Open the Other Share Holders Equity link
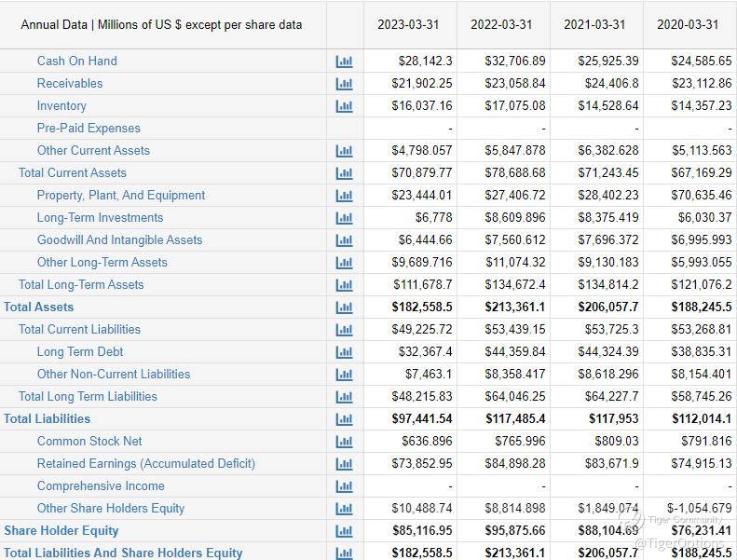The width and height of the screenshot is (737, 560). tap(111, 508)
